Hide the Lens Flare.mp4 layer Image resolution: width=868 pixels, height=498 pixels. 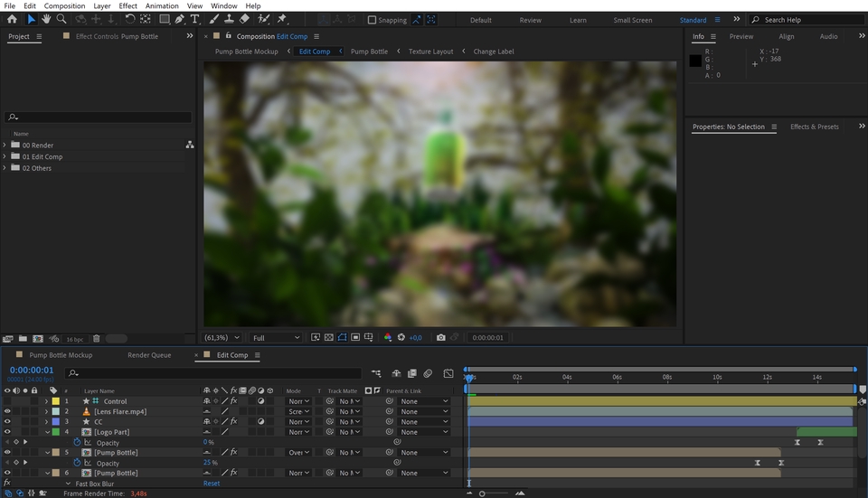pos(7,411)
